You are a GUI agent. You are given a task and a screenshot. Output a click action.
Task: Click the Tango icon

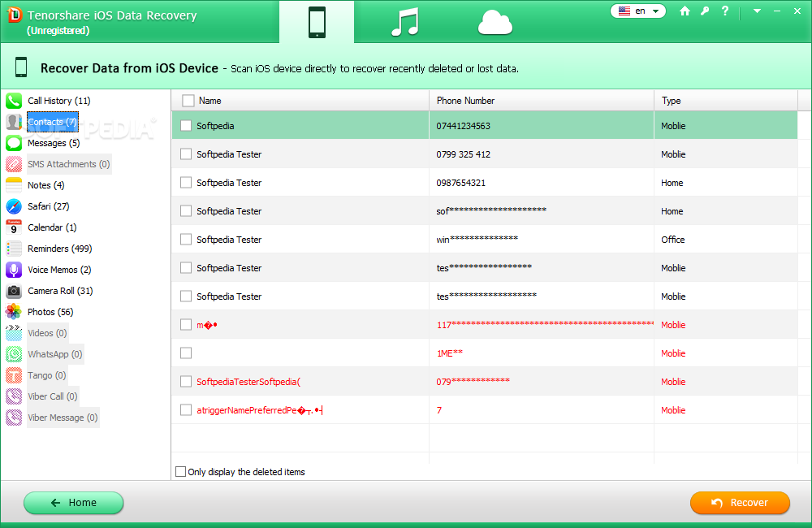(14, 375)
